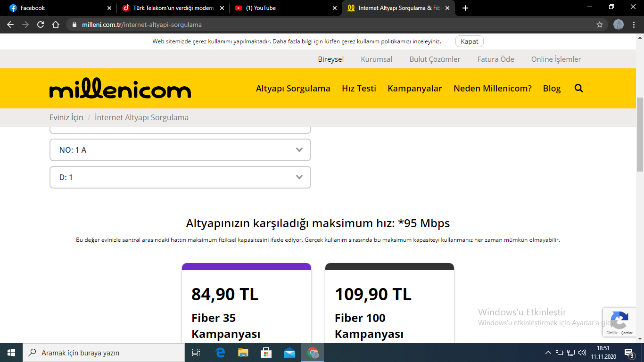Close the Facebook tab
Screen dimensions: 644x362
point(109,8)
